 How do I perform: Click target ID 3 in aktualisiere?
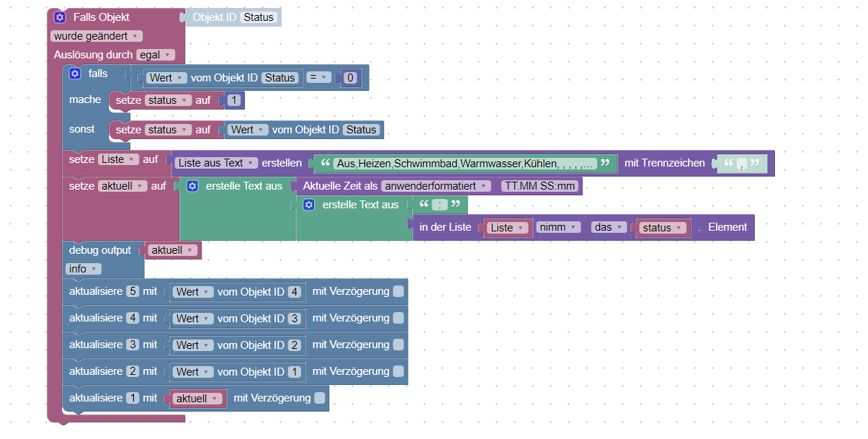tap(133, 345)
